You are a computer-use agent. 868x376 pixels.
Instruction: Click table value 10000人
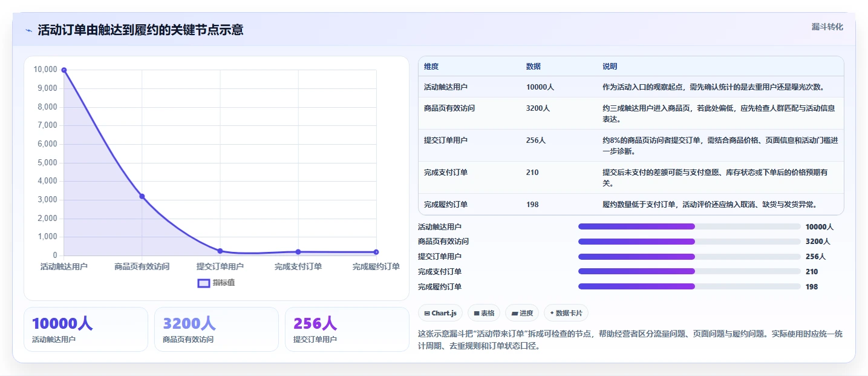[x=540, y=87]
